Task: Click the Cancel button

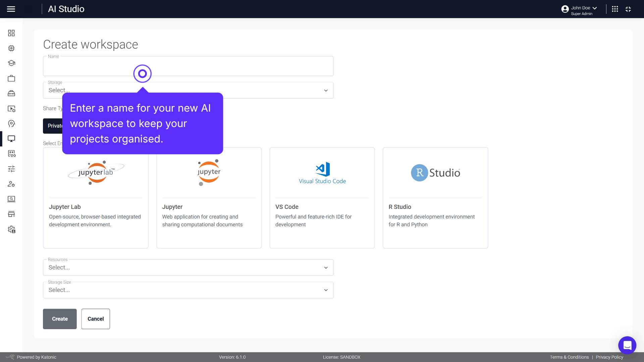Action: [x=95, y=319]
